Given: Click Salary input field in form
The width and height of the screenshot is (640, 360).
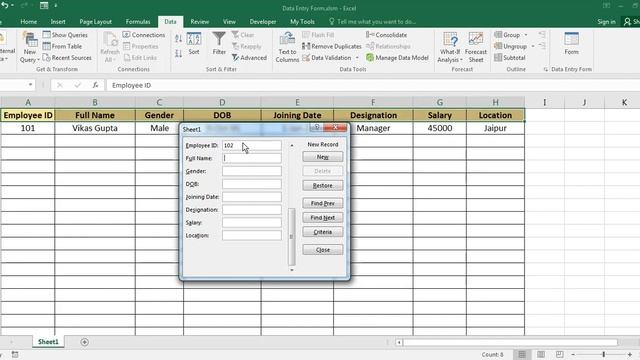Looking at the screenshot, I should pos(251,222).
